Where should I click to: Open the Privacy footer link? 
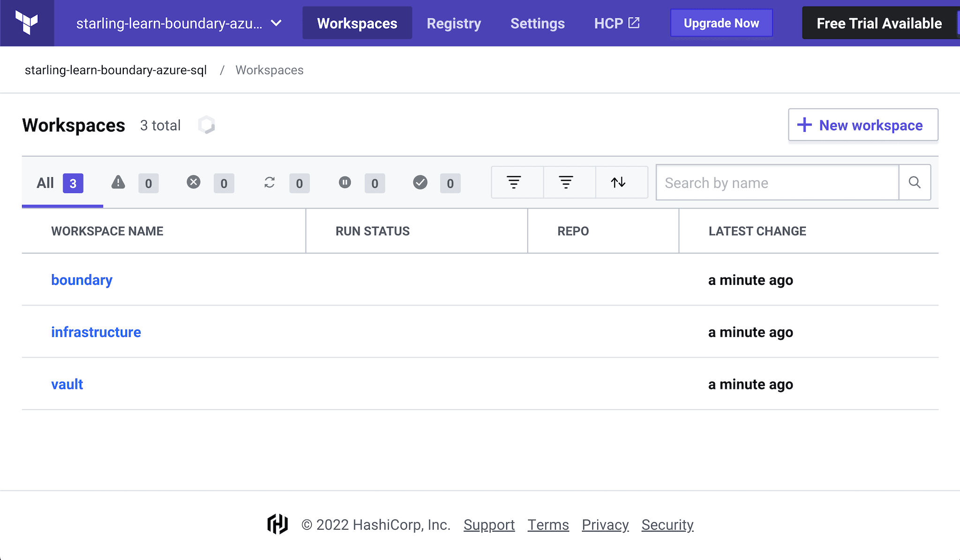[x=605, y=525]
